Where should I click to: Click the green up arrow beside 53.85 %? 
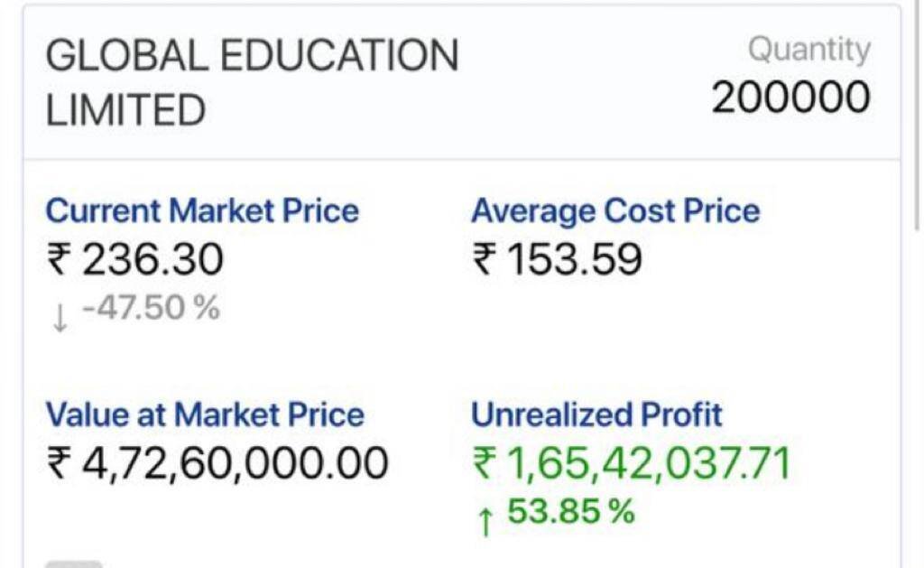[485, 521]
